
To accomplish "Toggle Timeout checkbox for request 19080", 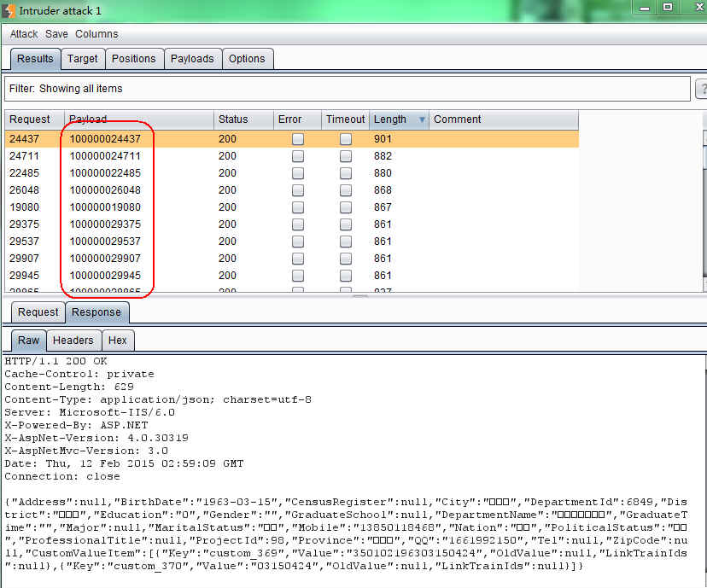I will click(x=346, y=207).
